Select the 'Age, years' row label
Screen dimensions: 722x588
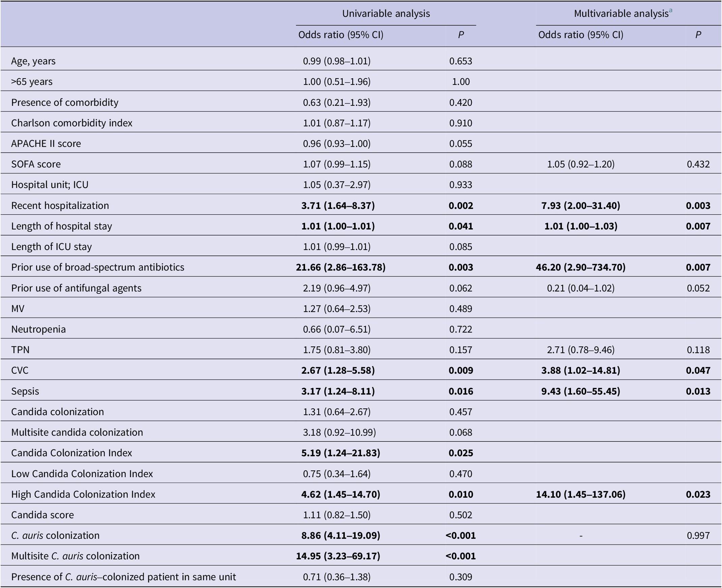tap(33, 61)
